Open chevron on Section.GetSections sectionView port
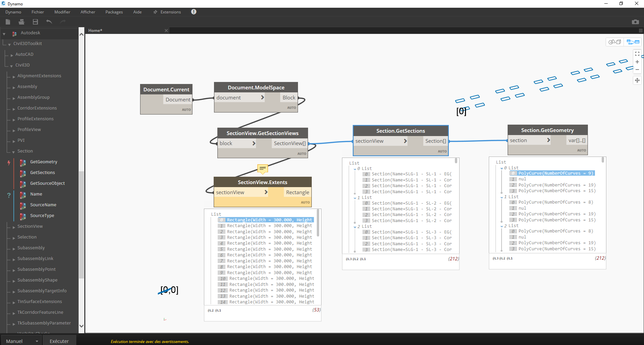Viewport: 644px width, 345px height. pyautogui.click(x=405, y=141)
